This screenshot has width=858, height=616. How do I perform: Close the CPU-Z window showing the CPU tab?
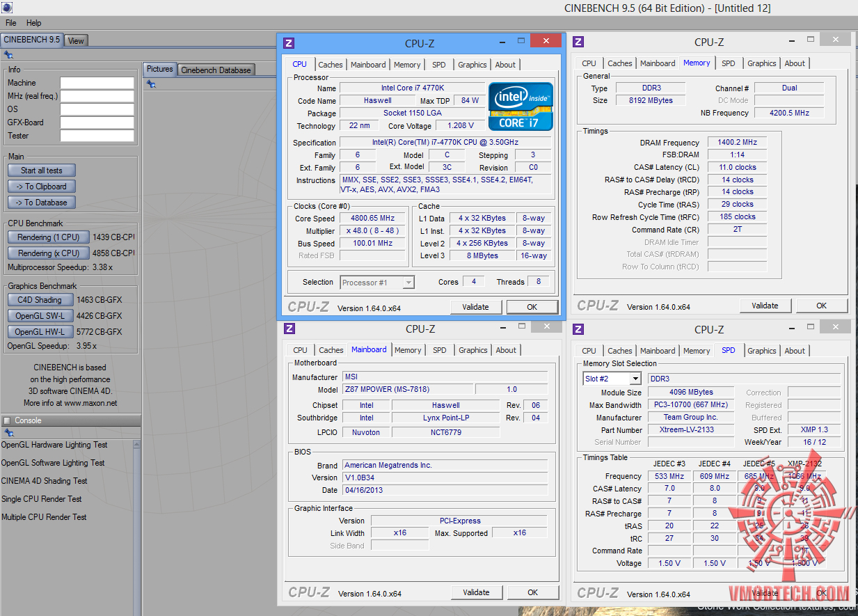546,41
